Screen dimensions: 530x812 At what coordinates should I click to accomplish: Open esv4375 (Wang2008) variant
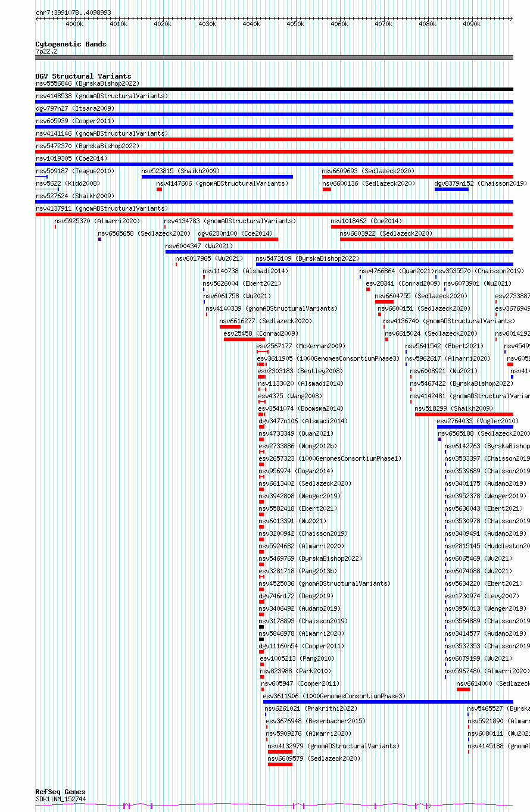[x=290, y=396]
